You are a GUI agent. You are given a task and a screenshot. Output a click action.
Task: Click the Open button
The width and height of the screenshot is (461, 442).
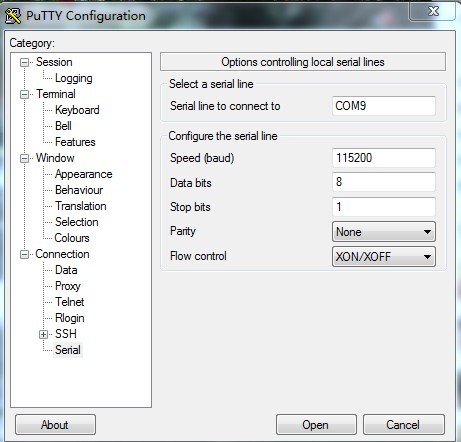coord(316,425)
